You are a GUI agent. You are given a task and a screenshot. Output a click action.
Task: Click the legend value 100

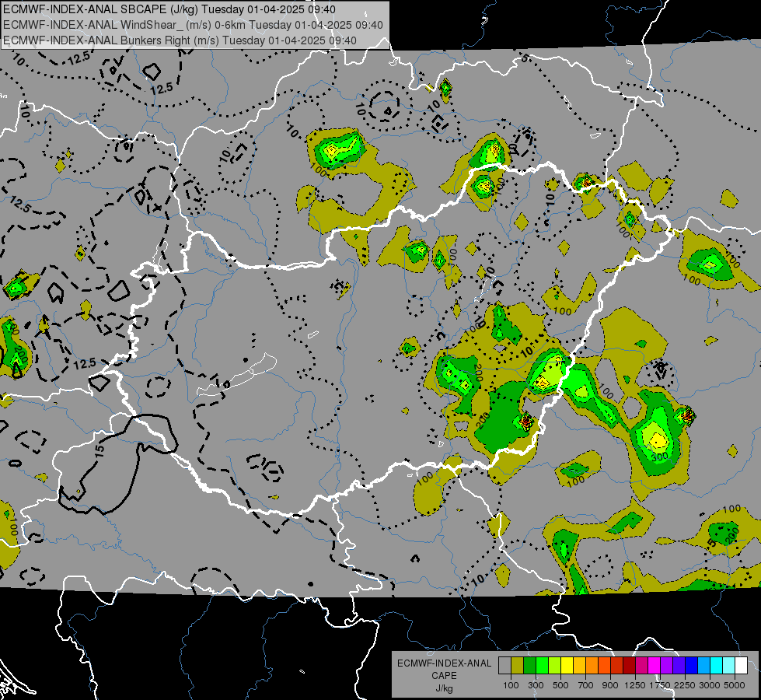coord(511,685)
